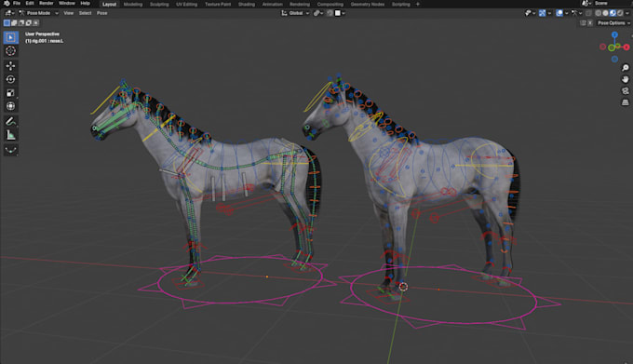The height and width of the screenshot is (364, 633).
Task: Open the File menu
Action: [x=17, y=3]
